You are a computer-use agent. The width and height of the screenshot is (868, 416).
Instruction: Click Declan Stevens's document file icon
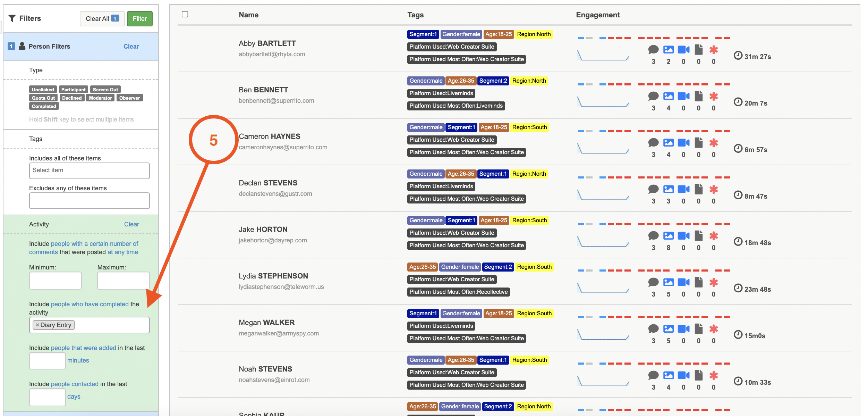[x=698, y=189]
